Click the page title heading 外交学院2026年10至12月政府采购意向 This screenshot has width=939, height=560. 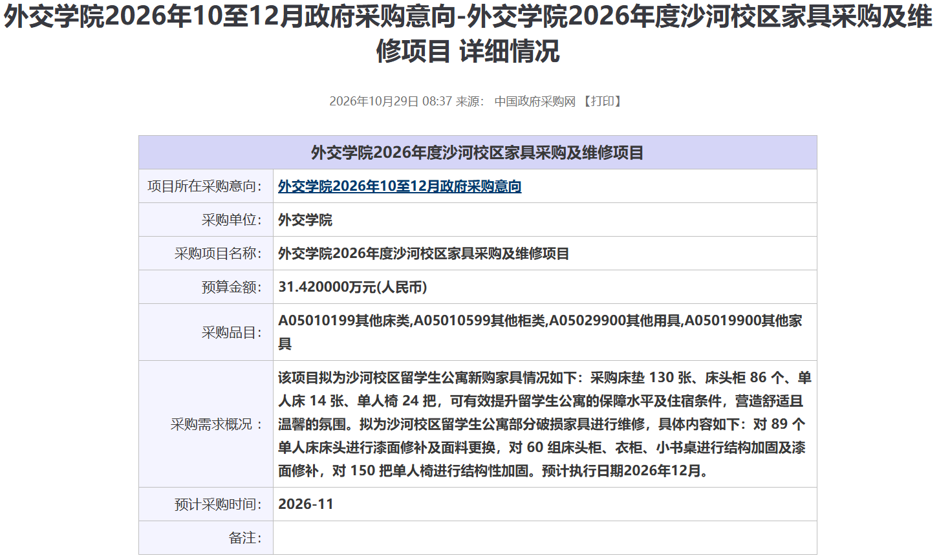(468, 34)
